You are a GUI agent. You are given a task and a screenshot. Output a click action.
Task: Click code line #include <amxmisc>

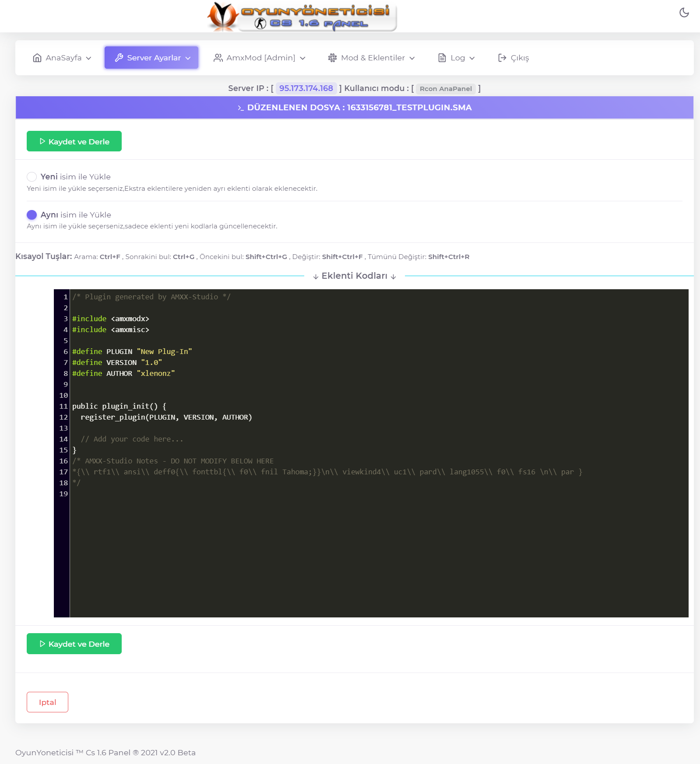[111, 329]
